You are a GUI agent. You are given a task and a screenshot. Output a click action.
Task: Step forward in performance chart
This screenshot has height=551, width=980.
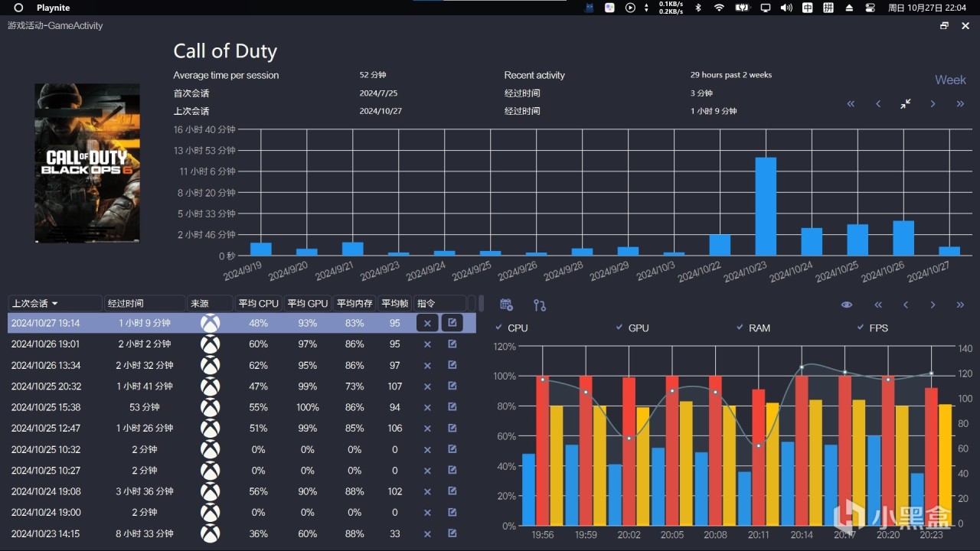pyautogui.click(x=933, y=305)
